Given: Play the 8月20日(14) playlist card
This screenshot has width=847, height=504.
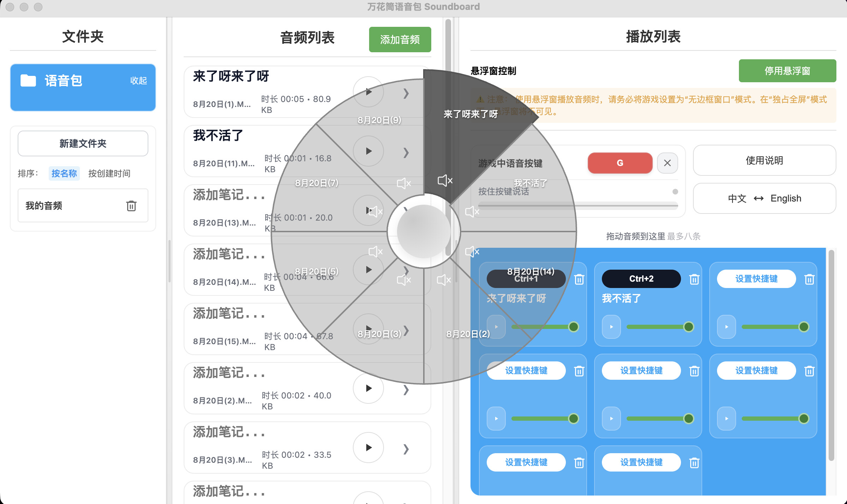Looking at the screenshot, I should (x=496, y=326).
